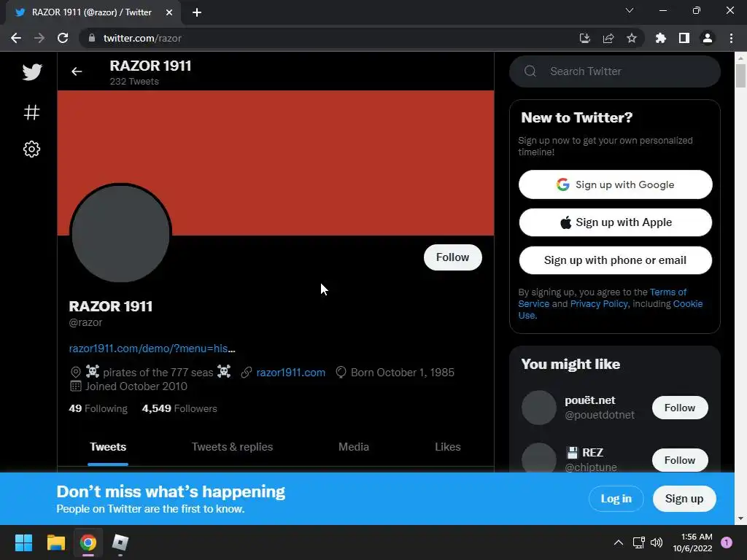The image size is (747, 560).
Task: Open File Explorer from taskbar
Action: pyautogui.click(x=55, y=542)
